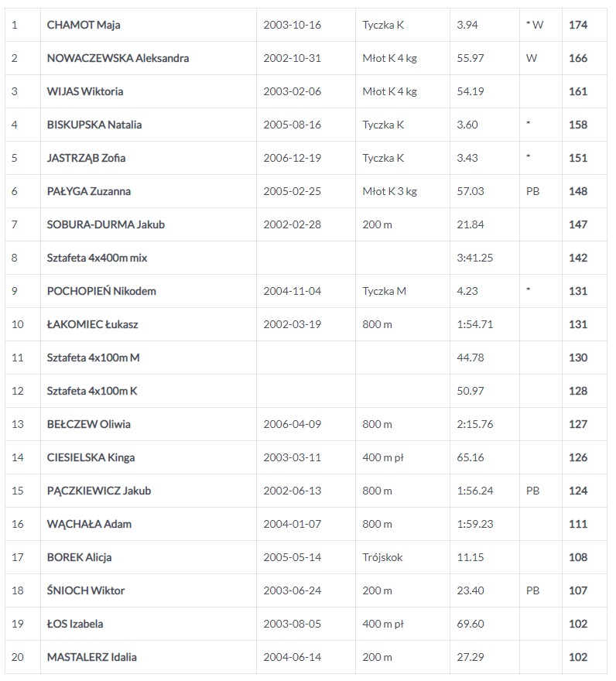Click POCHOPIEŃ Nikodem's name
Image resolution: width=616 pixels, height=681 pixels.
point(101,291)
